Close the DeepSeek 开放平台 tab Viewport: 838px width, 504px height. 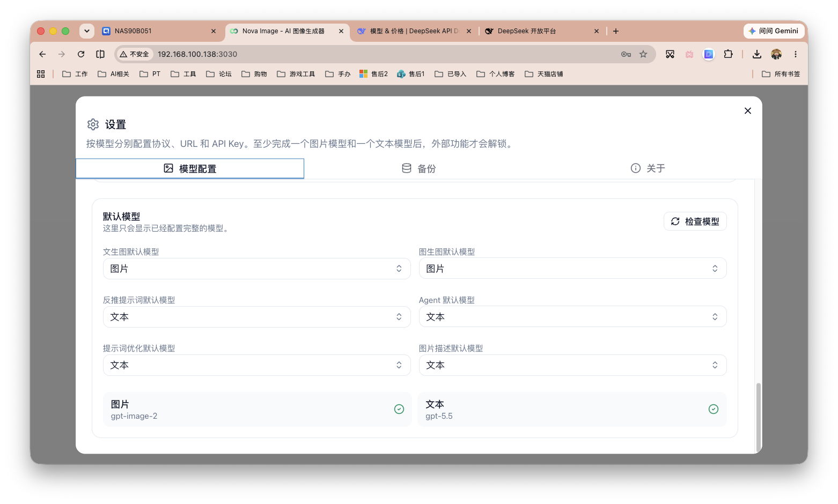coord(597,31)
